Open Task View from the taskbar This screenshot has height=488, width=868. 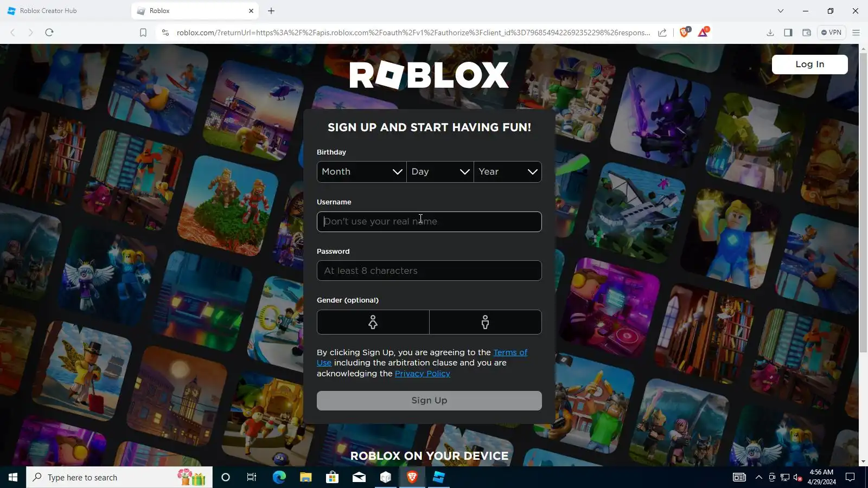[x=252, y=477]
